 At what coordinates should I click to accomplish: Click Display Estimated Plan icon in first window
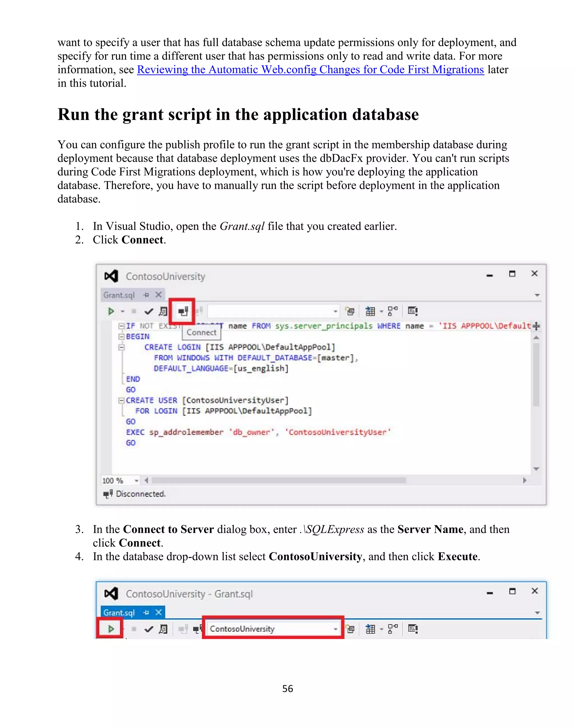click(x=163, y=311)
